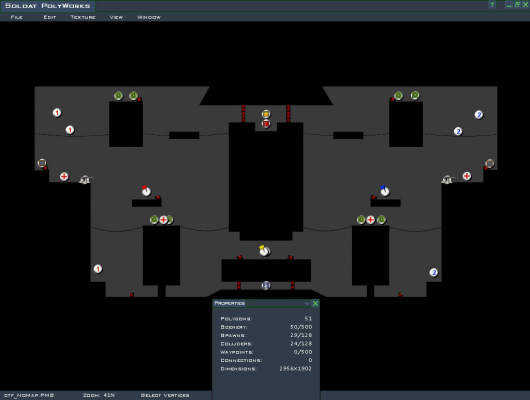Image resolution: width=530 pixels, height=400 pixels.
Task: Click the orange spawn icon at top center
Action: coord(266,114)
